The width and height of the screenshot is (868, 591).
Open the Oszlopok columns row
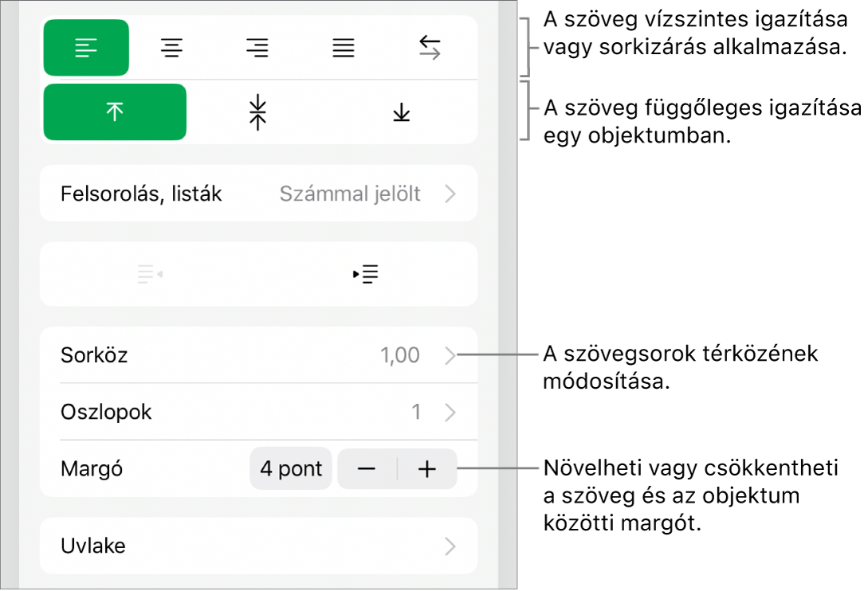tap(258, 412)
